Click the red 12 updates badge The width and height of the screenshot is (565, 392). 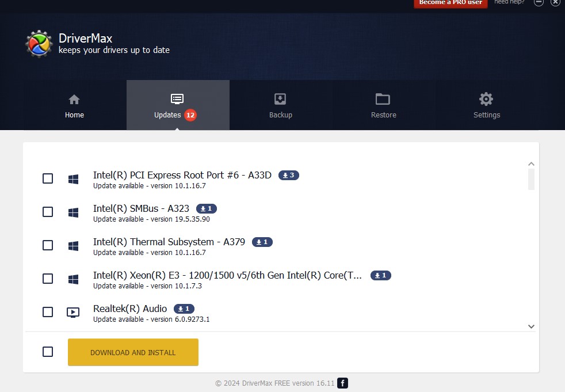point(190,115)
